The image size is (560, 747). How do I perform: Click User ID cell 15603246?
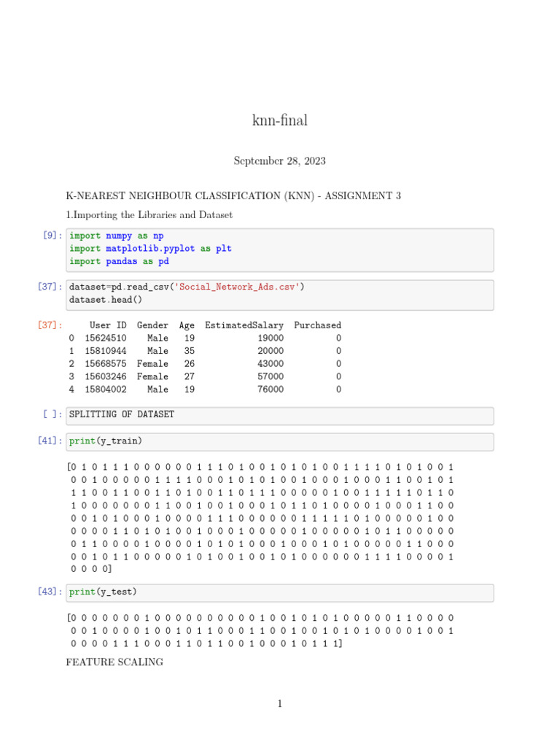(106, 377)
